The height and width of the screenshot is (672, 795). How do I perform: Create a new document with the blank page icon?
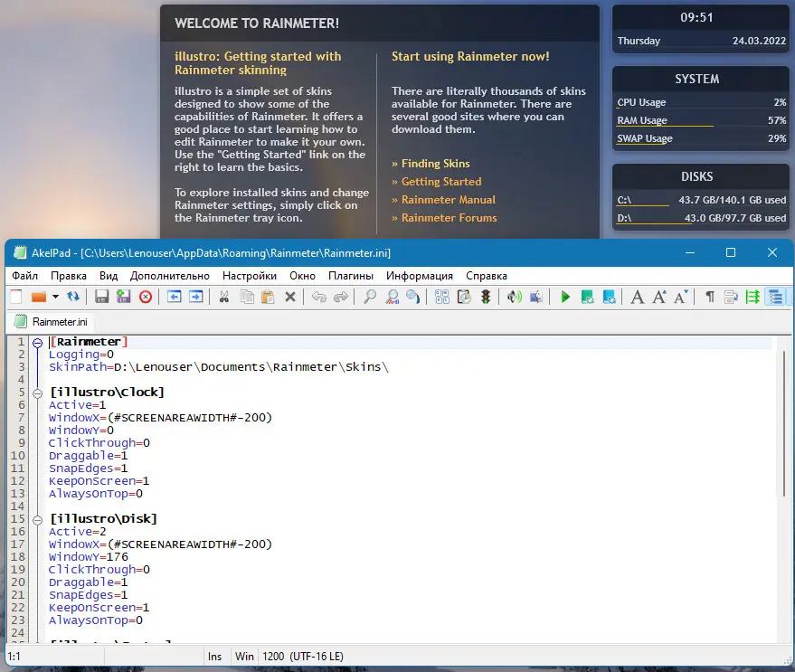click(x=16, y=297)
